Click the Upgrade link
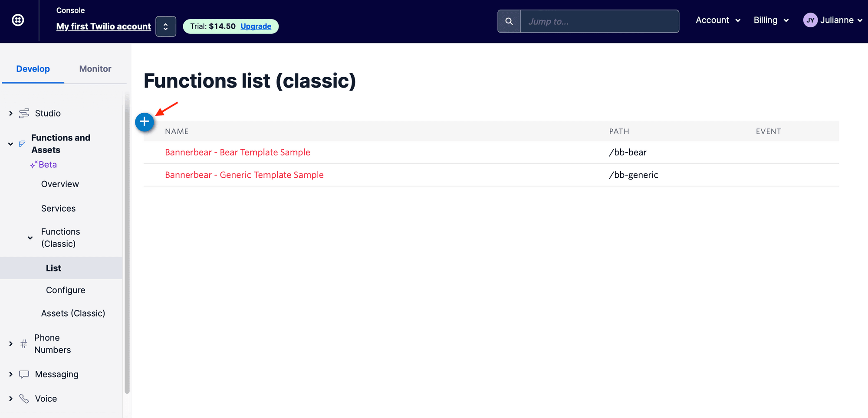This screenshot has height=418, width=868. [256, 26]
